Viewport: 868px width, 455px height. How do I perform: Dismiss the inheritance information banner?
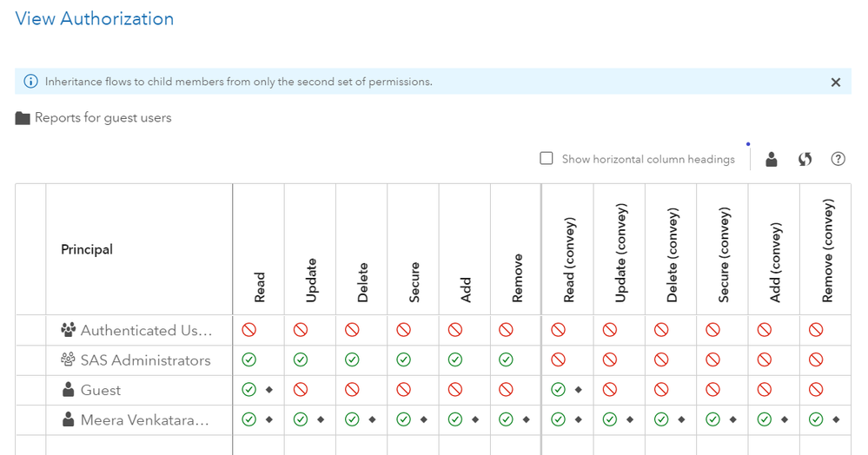(x=836, y=82)
